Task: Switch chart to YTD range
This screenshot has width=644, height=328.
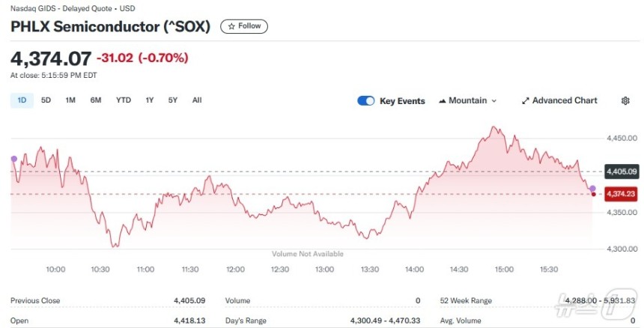Action: point(124,100)
